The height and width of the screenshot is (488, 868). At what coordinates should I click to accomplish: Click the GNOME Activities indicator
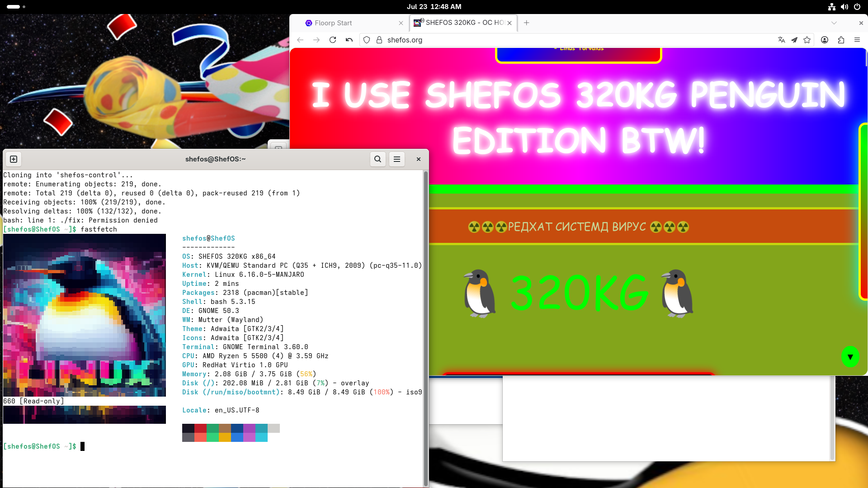tap(16, 7)
